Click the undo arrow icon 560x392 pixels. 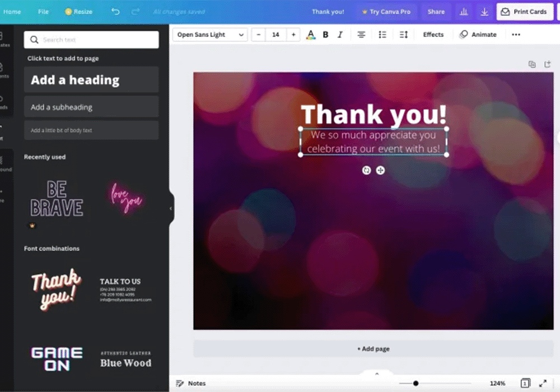tap(115, 12)
